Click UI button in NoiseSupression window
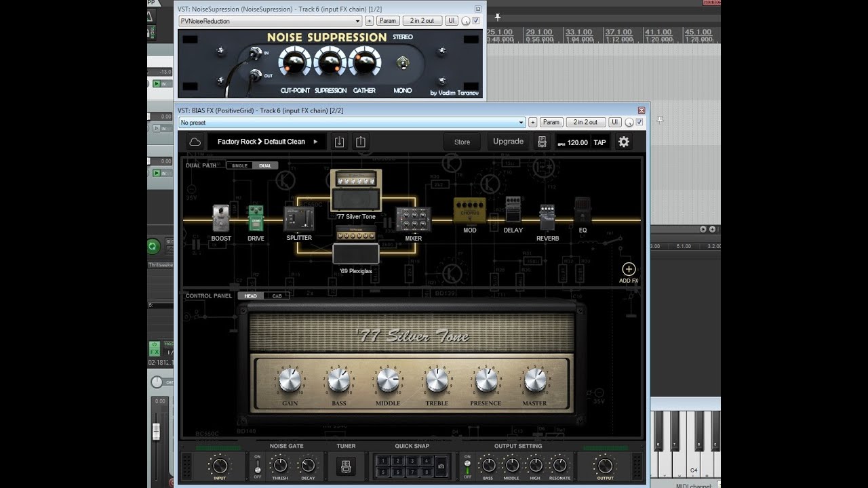Viewport: 868px width, 488px height. [452, 21]
